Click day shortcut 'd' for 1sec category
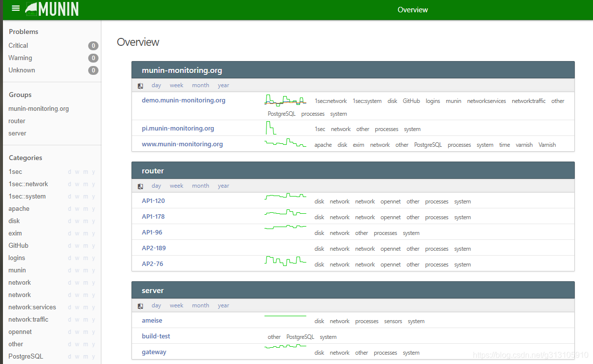 (69, 171)
